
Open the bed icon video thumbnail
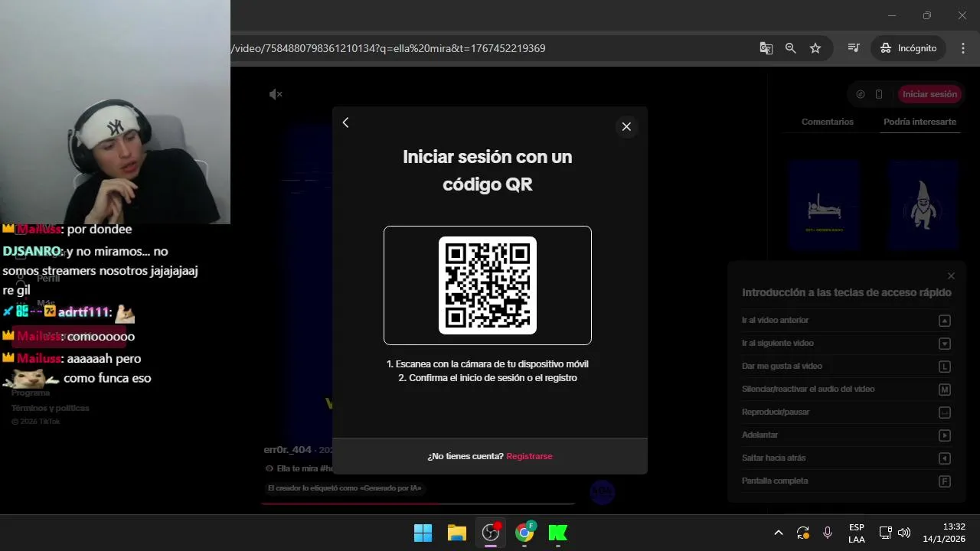click(825, 205)
